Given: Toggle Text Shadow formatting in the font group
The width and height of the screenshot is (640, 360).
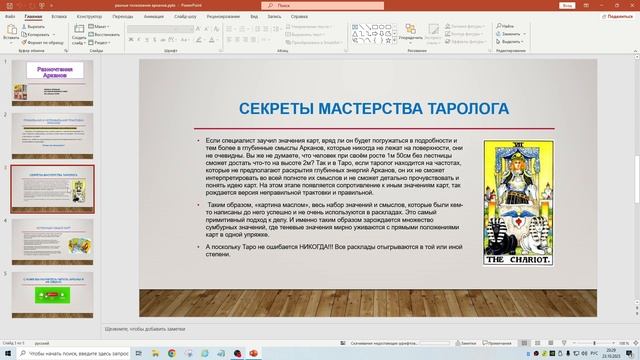Looking at the screenshot, I should pyautogui.click(x=155, y=40).
